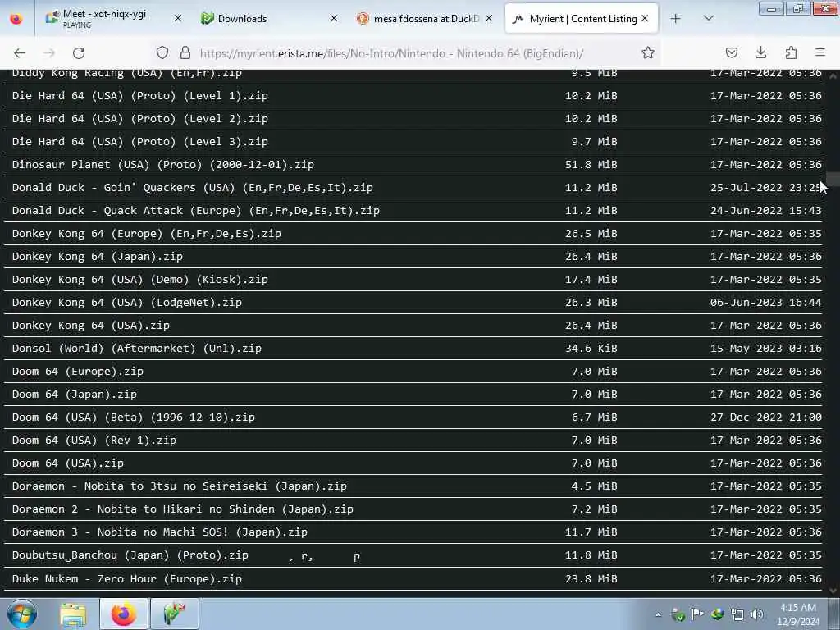Viewport: 840px width, 630px height.
Task: Click the 06-Jun-2023 16:44 date entry
Action: [x=766, y=304]
